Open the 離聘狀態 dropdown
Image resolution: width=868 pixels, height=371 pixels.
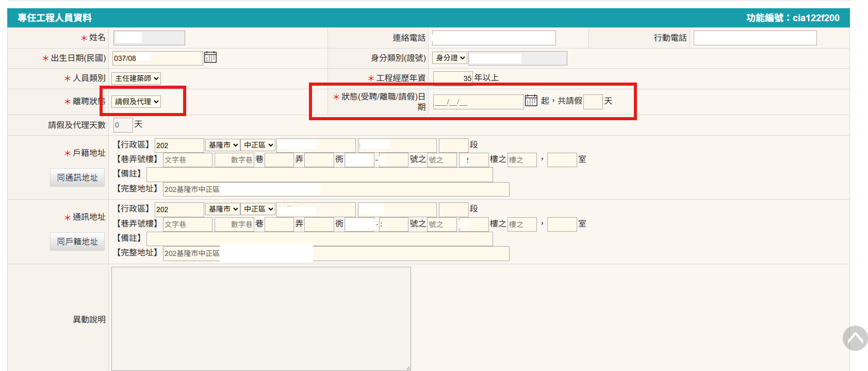tap(136, 102)
